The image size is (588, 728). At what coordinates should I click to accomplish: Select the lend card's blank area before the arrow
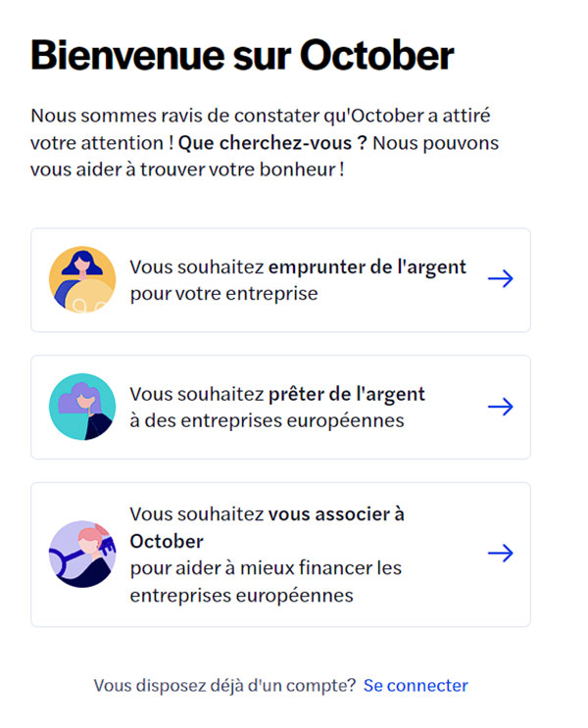tap(455, 407)
